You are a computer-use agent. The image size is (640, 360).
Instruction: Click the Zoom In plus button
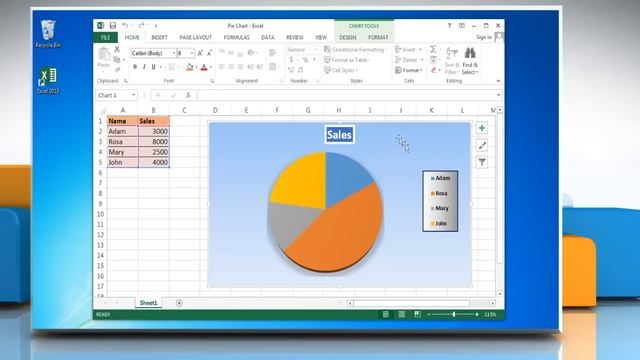pos(477,314)
